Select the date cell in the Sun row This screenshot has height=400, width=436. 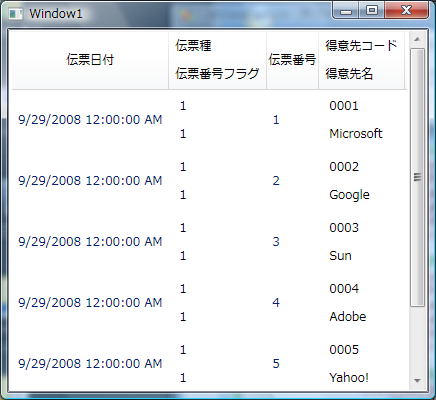click(x=90, y=242)
